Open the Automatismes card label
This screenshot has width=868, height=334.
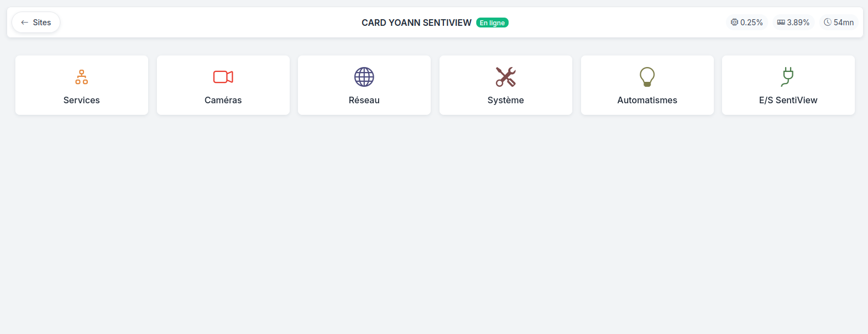click(647, 100)
